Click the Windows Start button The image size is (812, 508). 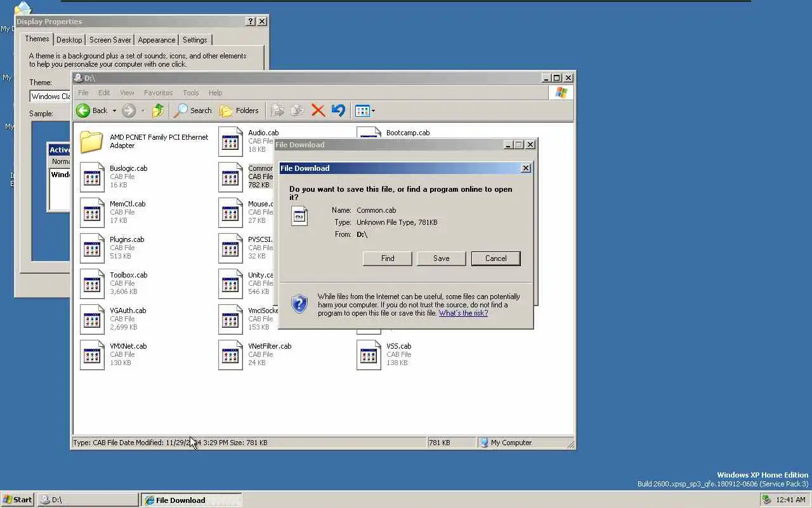(18, 500)
